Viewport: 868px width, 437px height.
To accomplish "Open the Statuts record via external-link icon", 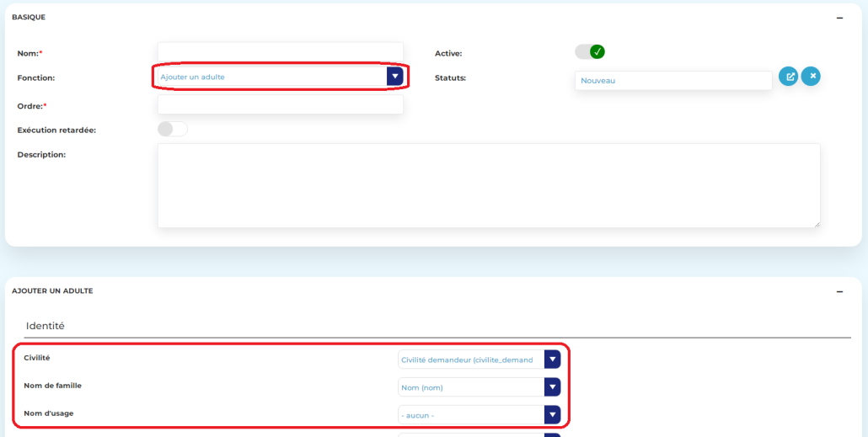I will coord(788,77).
